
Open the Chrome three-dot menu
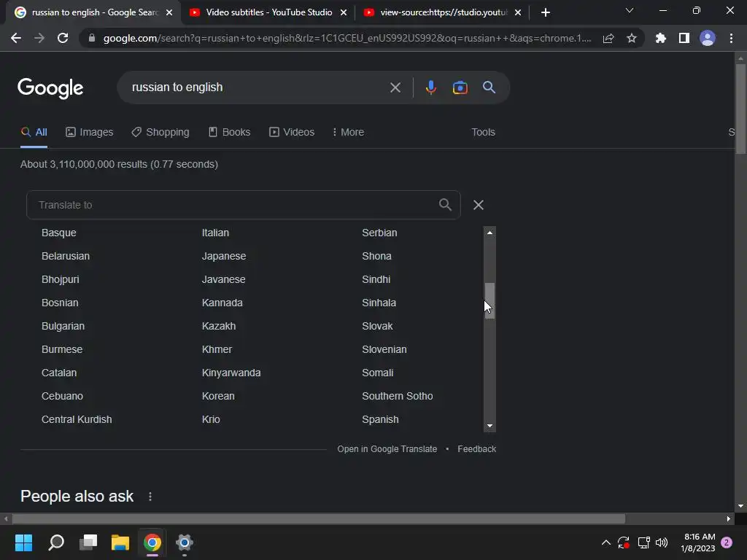coord(731,38)
